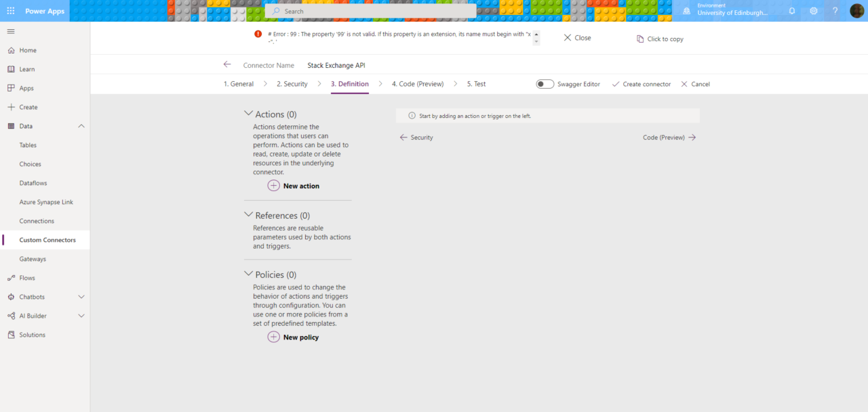Open the settings gear icon
Viewport: 868px width, 412px height.
coord(813,11)
